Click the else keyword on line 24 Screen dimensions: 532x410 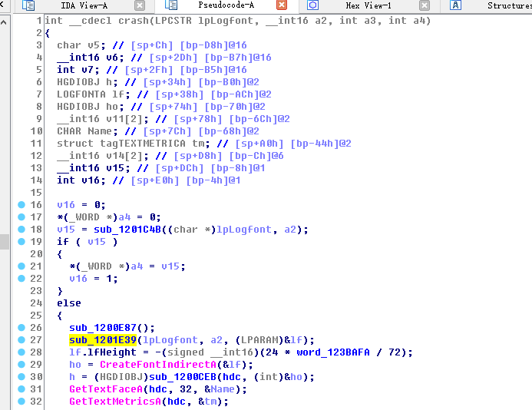coord(69,303)
